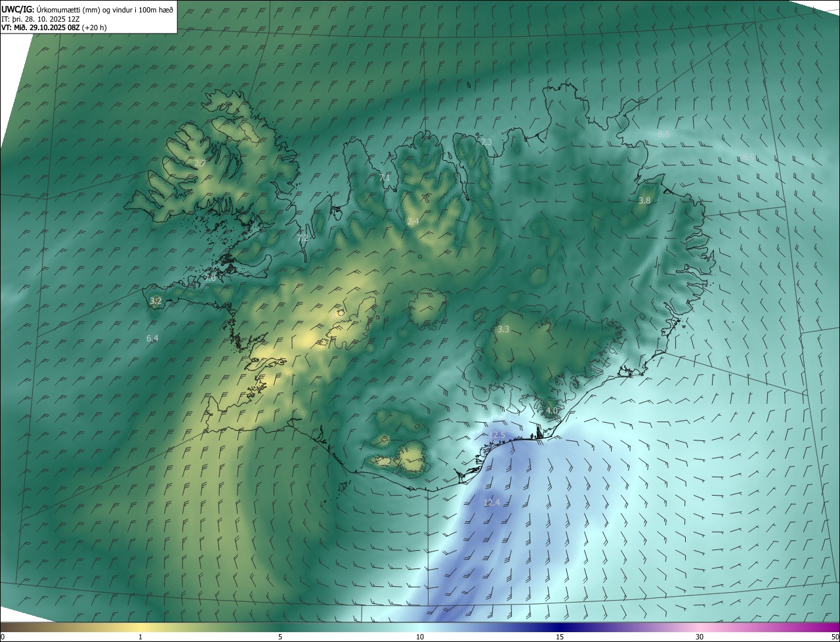
Task: Click the 7.3 value label
Action: click(486, 142)
